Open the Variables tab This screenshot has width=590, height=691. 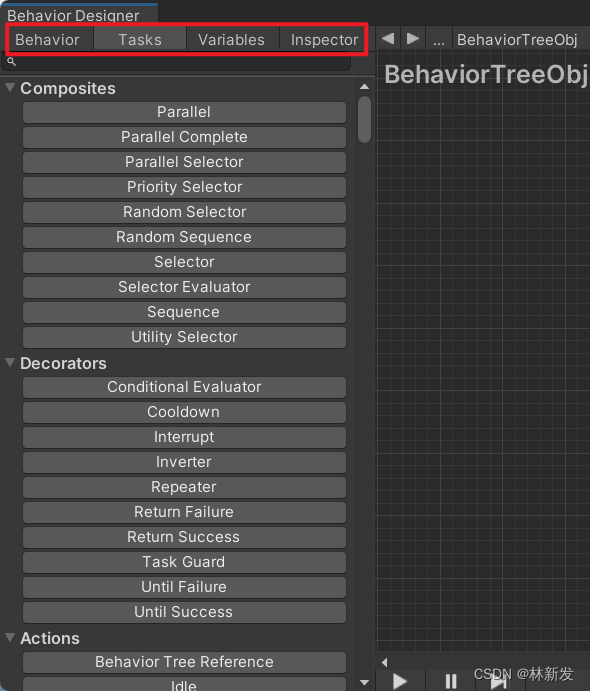point(231,40)
